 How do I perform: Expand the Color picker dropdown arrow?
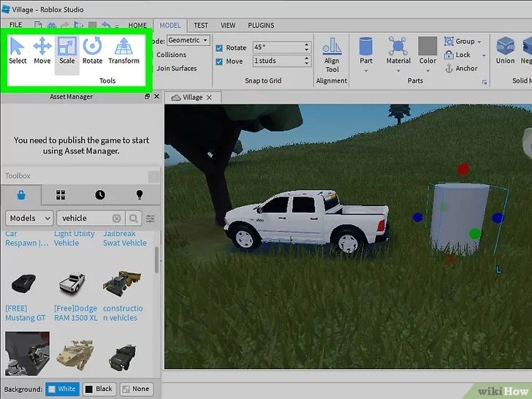[x=427, y=71]
